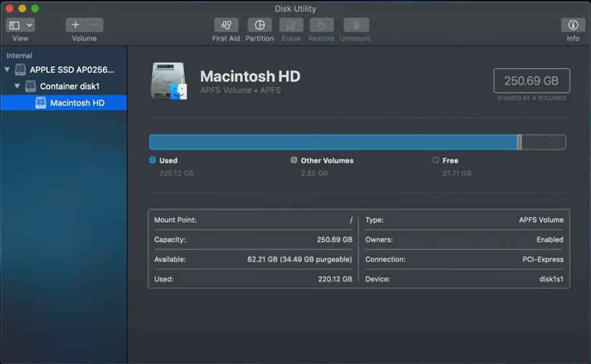Click the 'Available:' label
Viewport: 591px width, 364px height.
170,259
